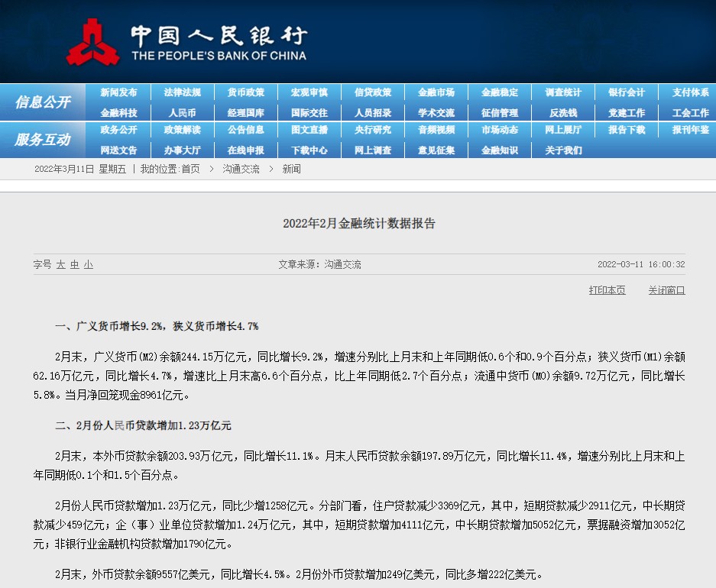The height and width of the screenshot is (588, 716).
Task: Open 支付体系 navigation link
Action: [691, 92]
